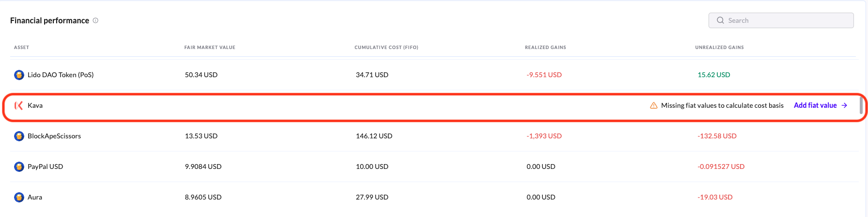Click the BlockApeScissors token icon
868x217 pixels.
pos(19,136)
